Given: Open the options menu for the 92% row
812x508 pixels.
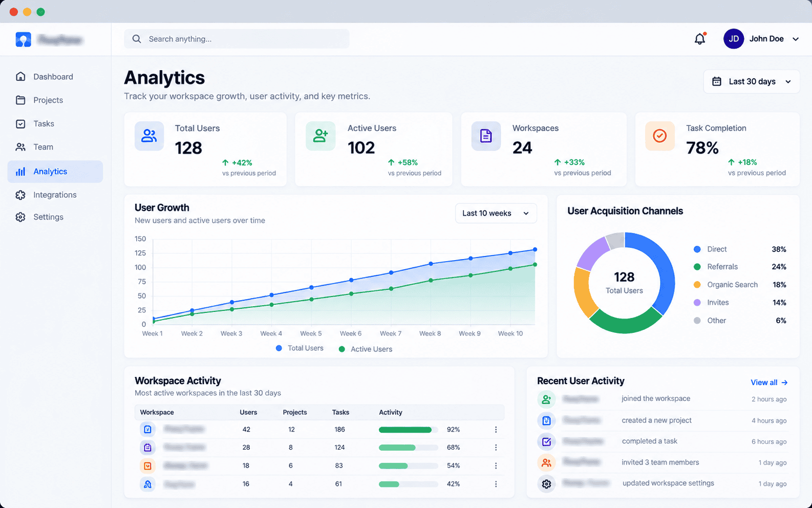Looking at the screenshot, I should pyautogui.click(x=496, y=430).
